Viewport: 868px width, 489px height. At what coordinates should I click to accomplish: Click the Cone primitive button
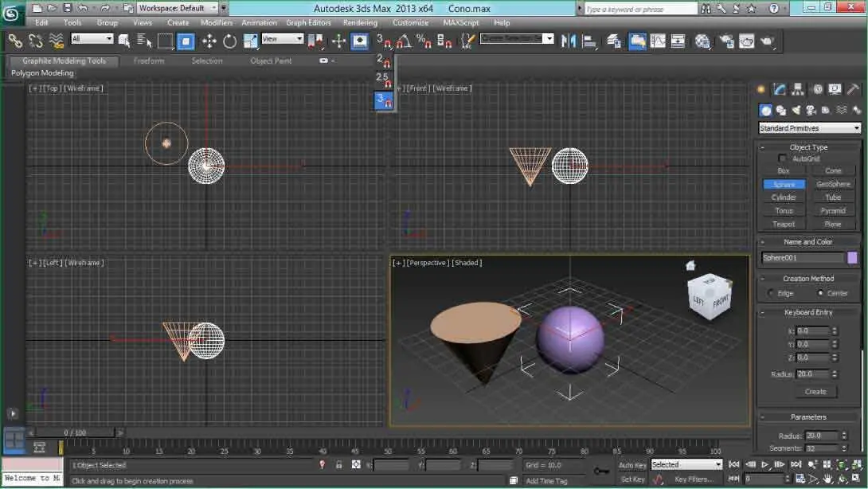click(833, 170)
